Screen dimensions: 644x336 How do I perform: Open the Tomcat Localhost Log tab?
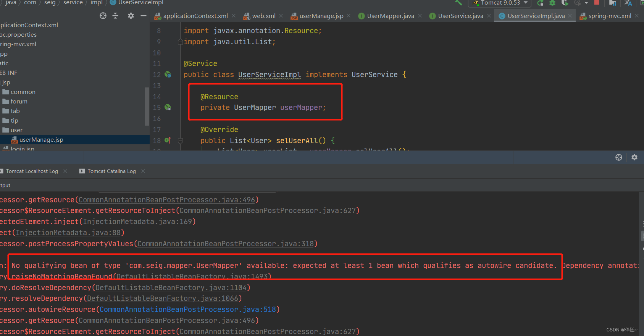32,171
